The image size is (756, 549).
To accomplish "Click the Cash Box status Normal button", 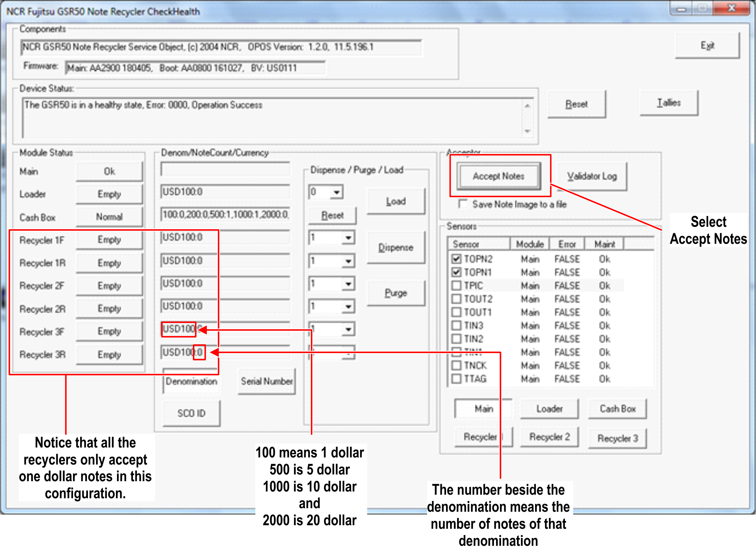I will (x=109, y=217).
